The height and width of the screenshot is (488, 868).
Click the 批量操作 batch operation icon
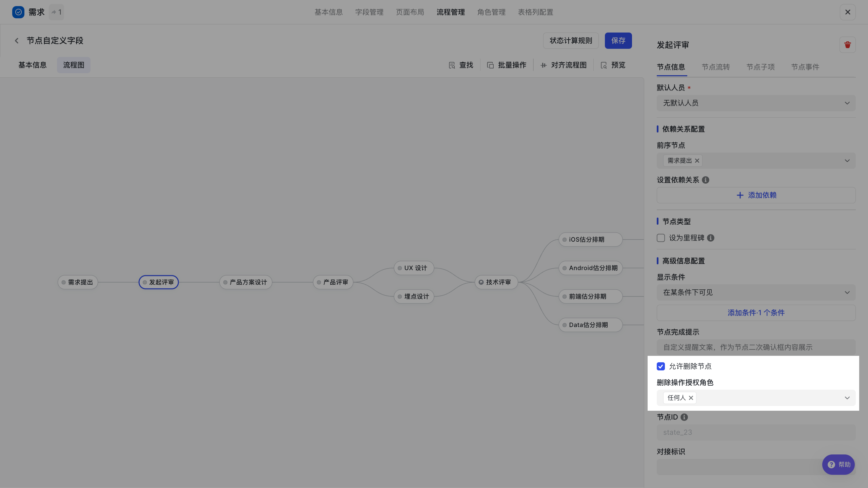click(490, 65)
